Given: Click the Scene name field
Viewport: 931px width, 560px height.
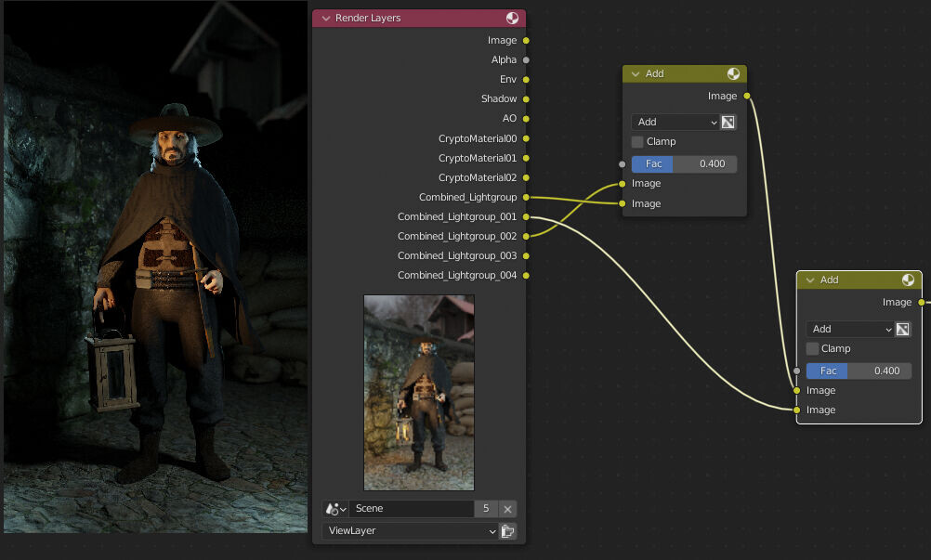Looking at the screenshot, I should pos(412,509).
